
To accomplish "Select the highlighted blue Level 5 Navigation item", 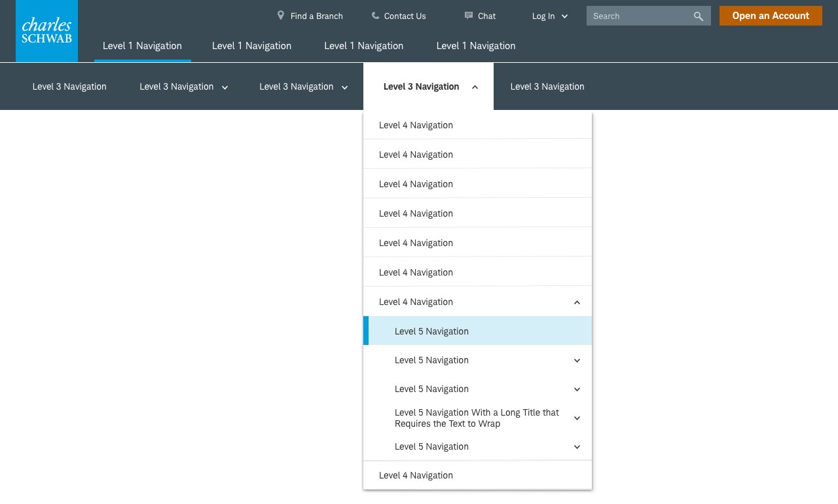I will [x=477, y=331].
